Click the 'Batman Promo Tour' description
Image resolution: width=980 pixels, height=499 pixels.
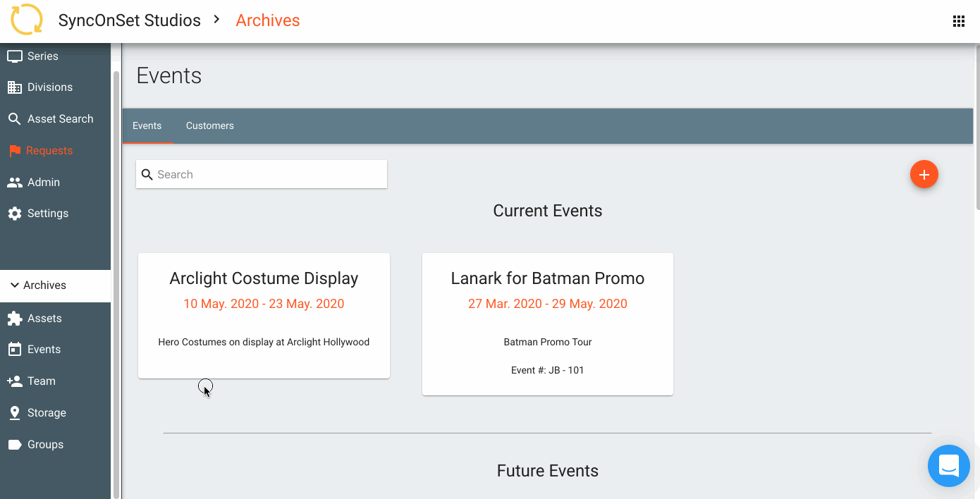(548, 342)
